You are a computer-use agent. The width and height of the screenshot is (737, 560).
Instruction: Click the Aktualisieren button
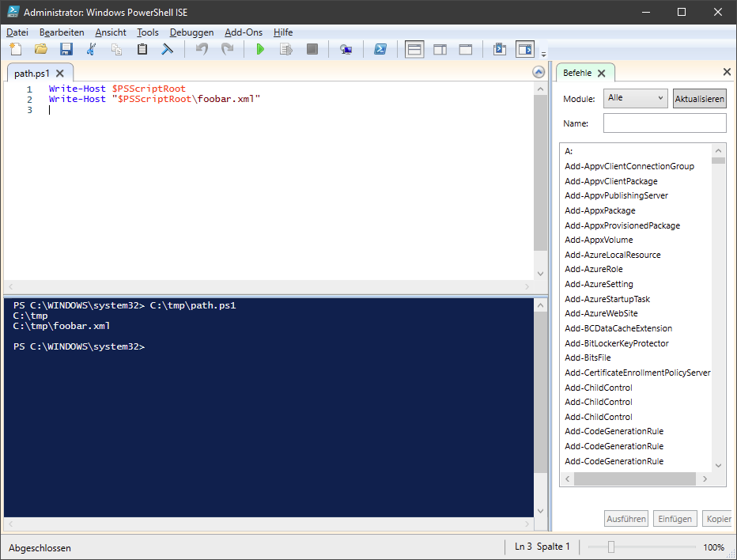click(699, 99)
